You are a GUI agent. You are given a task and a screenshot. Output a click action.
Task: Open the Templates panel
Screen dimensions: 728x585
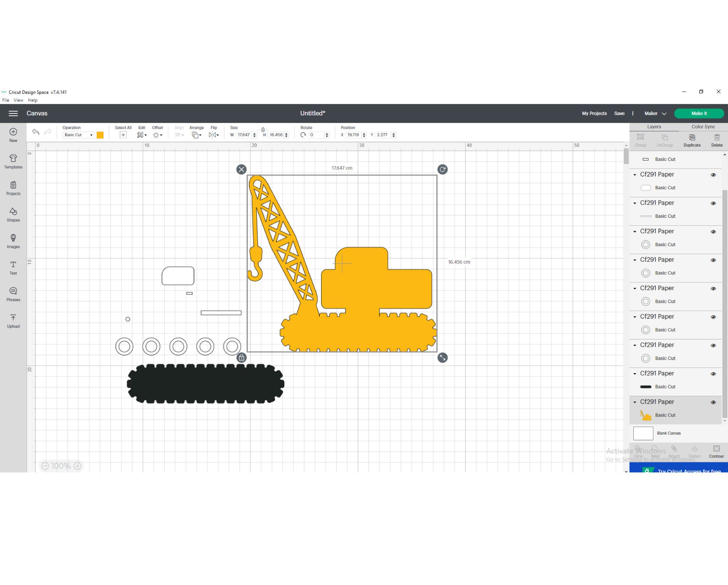[13, 161]
